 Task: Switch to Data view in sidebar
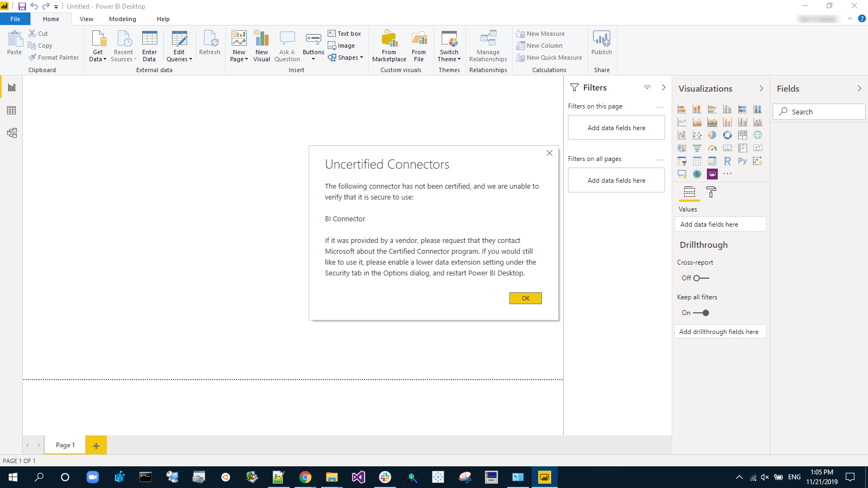11,111
